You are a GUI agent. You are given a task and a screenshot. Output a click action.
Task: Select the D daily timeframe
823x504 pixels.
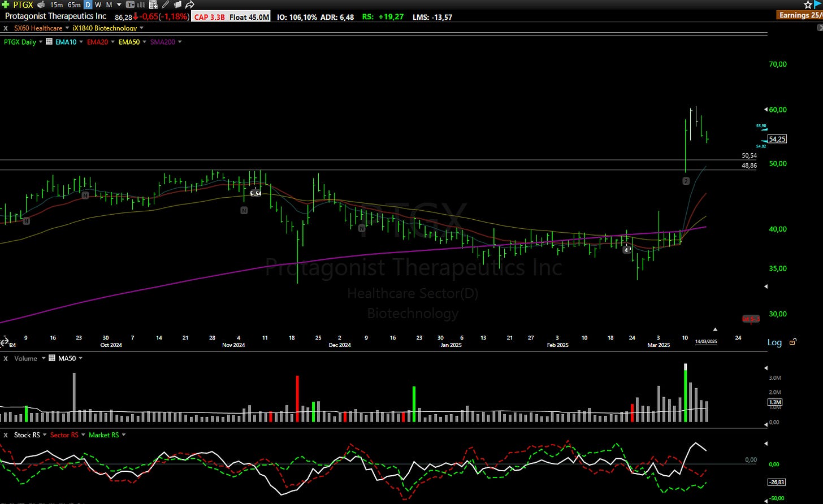[88, 5]
